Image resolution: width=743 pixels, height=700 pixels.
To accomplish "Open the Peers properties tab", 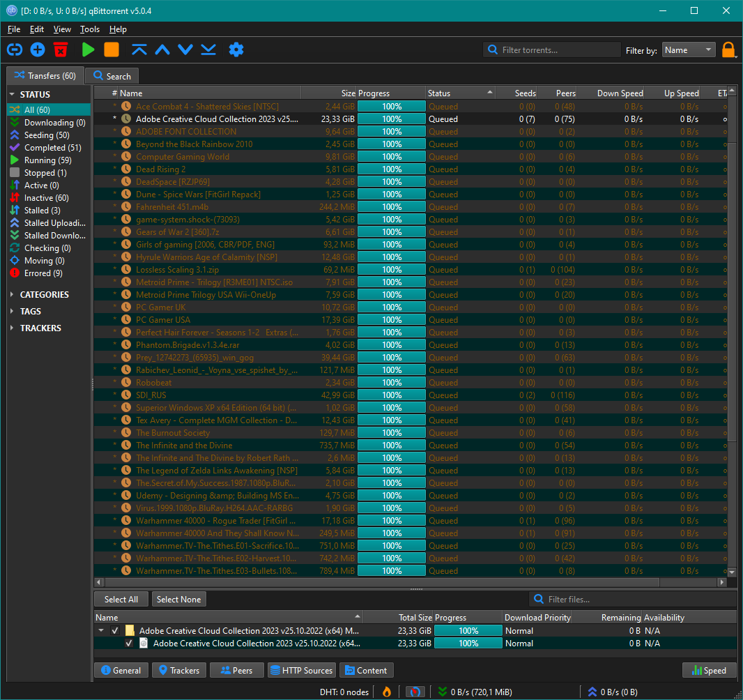I will [236, 671].
